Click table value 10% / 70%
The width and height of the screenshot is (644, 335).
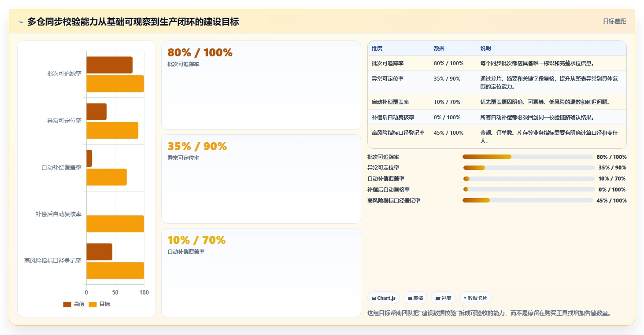[447, 102]
